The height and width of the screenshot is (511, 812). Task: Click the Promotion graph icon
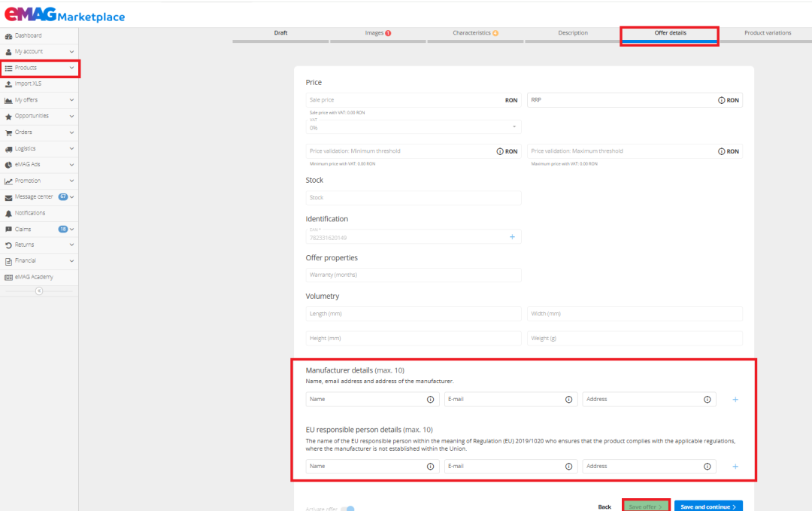8,181
